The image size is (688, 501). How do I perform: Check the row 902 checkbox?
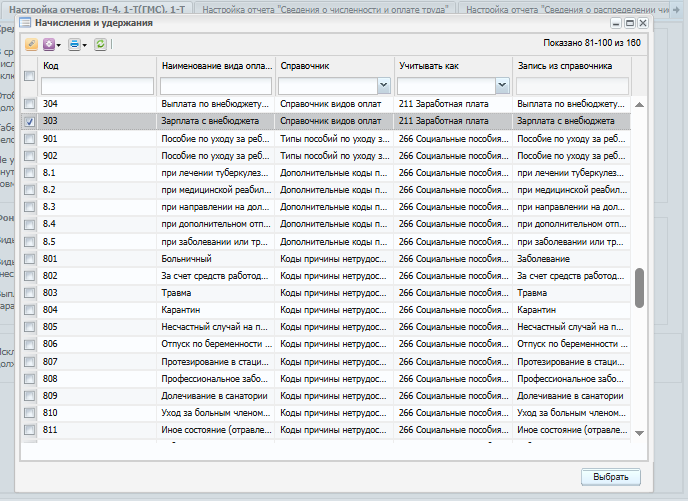click(x=29, y=156)
